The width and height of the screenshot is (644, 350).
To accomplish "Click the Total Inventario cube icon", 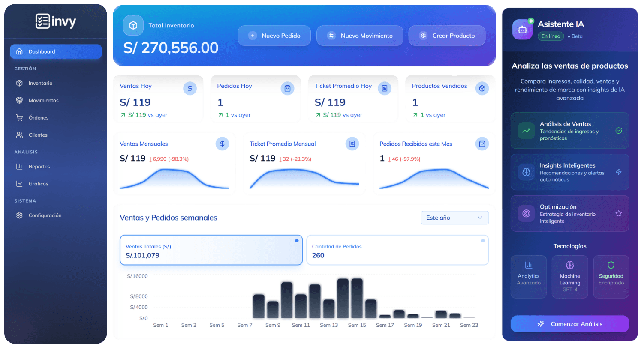I will [x=133, y=25].
